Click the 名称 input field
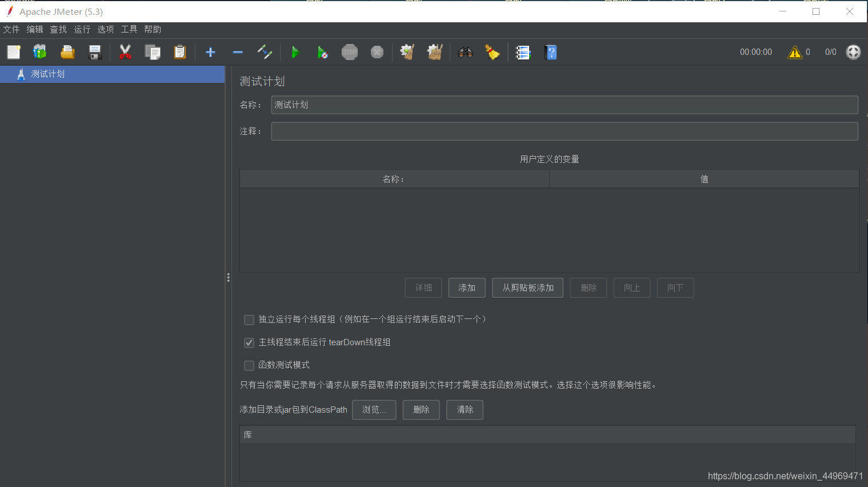 [565, 105]
